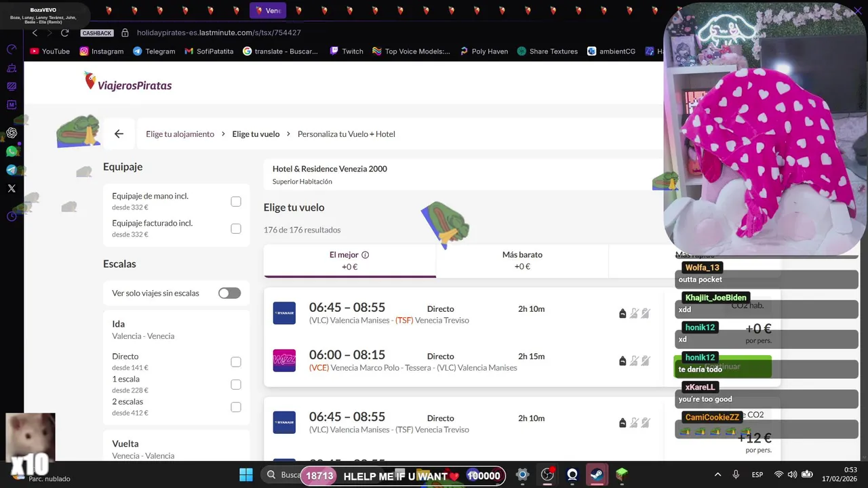The width and height of the screenshot is (868, 488).
Task: Open translate - Buscar Google bookmark
Action: click(x=281, y=51)
